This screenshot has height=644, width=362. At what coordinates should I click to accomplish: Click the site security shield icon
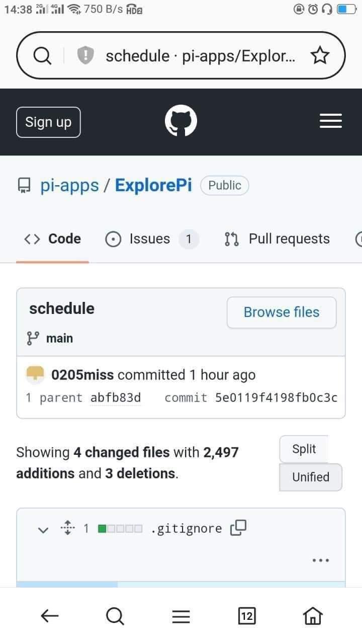click(x=85, y=55)
